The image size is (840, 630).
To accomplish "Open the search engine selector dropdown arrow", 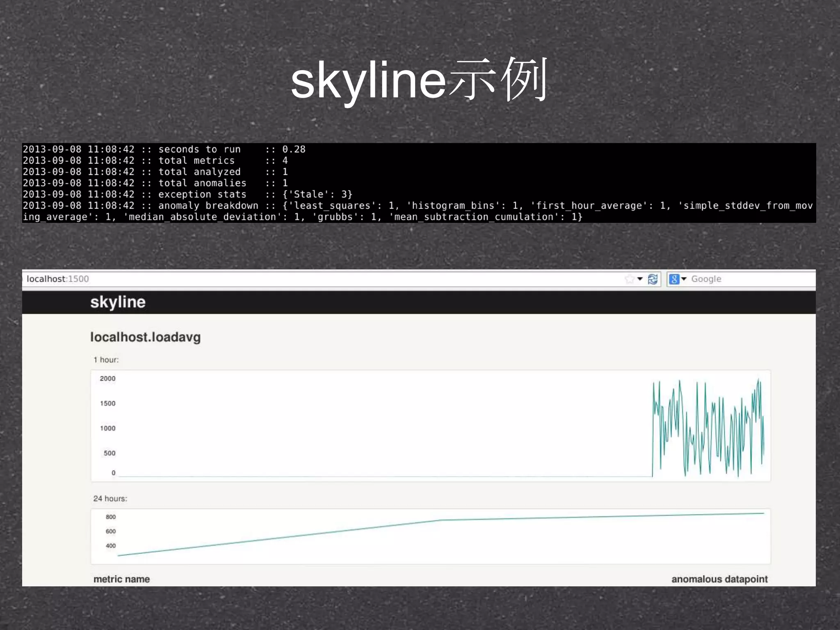I will point(684,279).
